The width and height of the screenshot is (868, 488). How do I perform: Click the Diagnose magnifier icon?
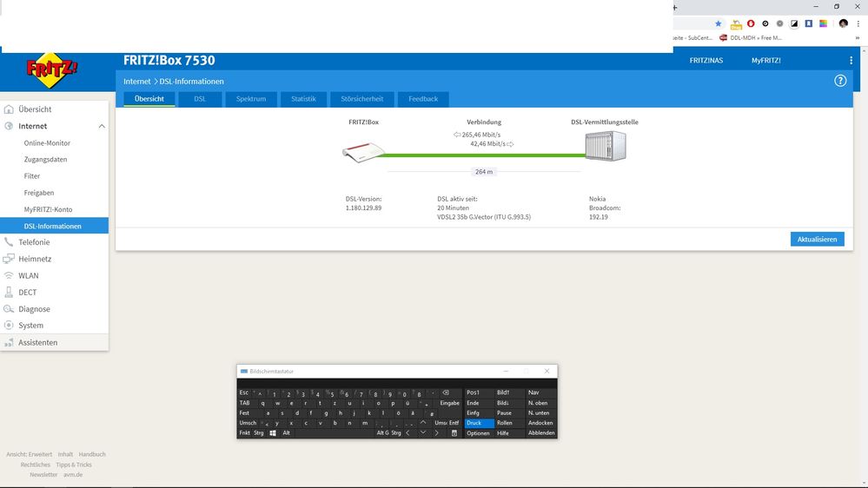(x=9, y=309)
